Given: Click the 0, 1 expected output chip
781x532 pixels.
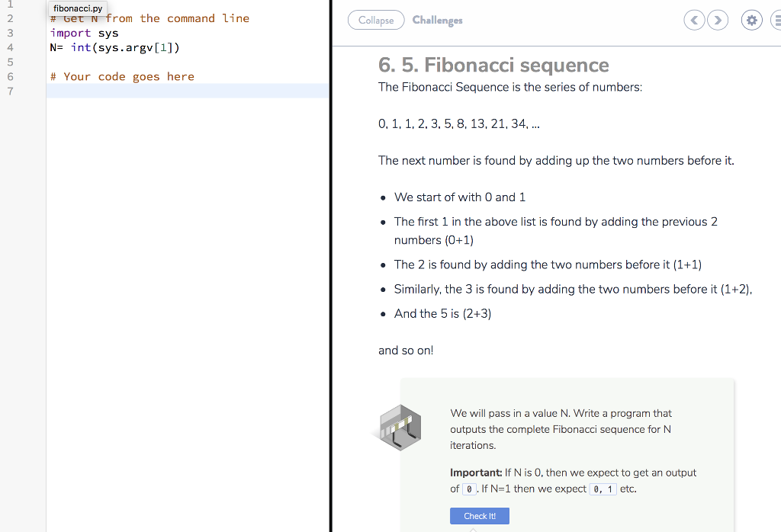Looking at the screenshot, I should pos(603,489).
